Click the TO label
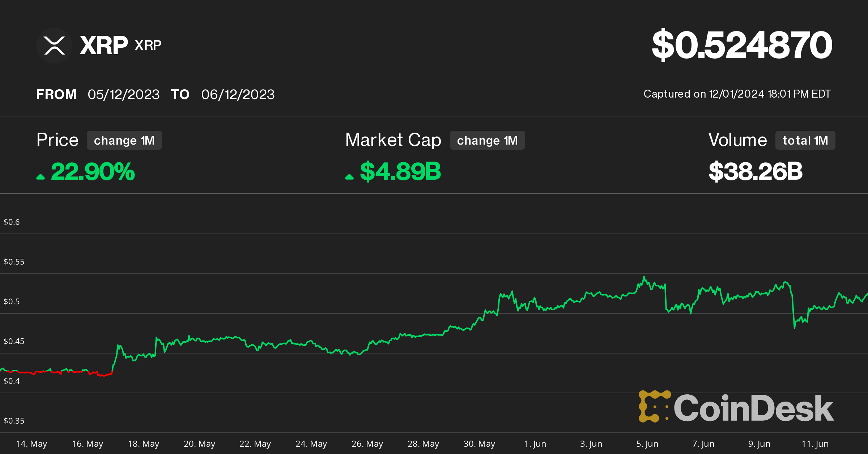 click(x=180, y=95)
